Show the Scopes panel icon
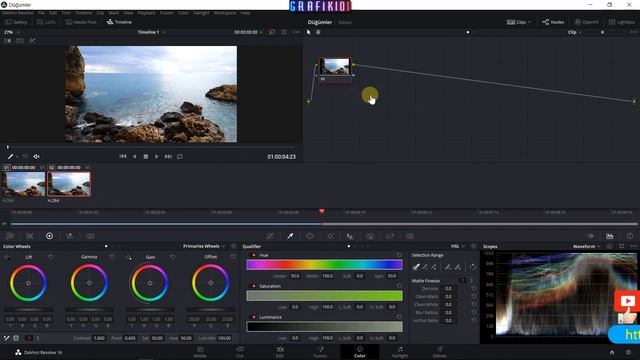640x360 pixels. coord(610,236)
